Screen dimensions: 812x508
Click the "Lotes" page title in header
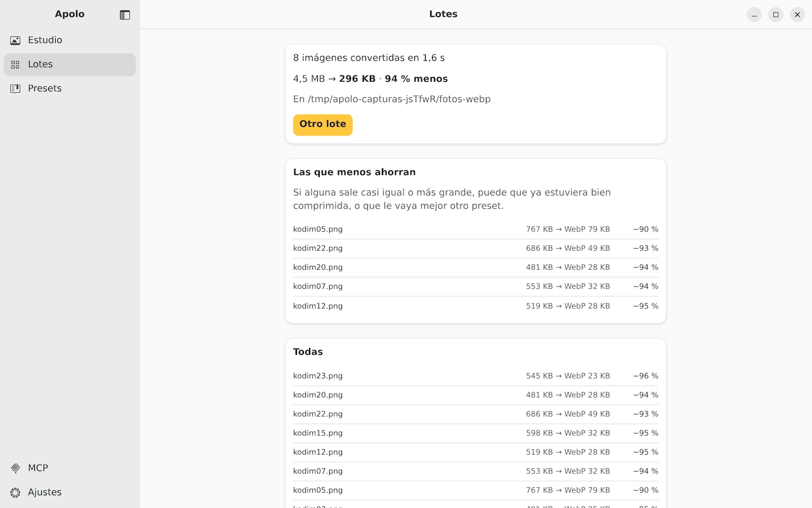click(x=443, y=14)
